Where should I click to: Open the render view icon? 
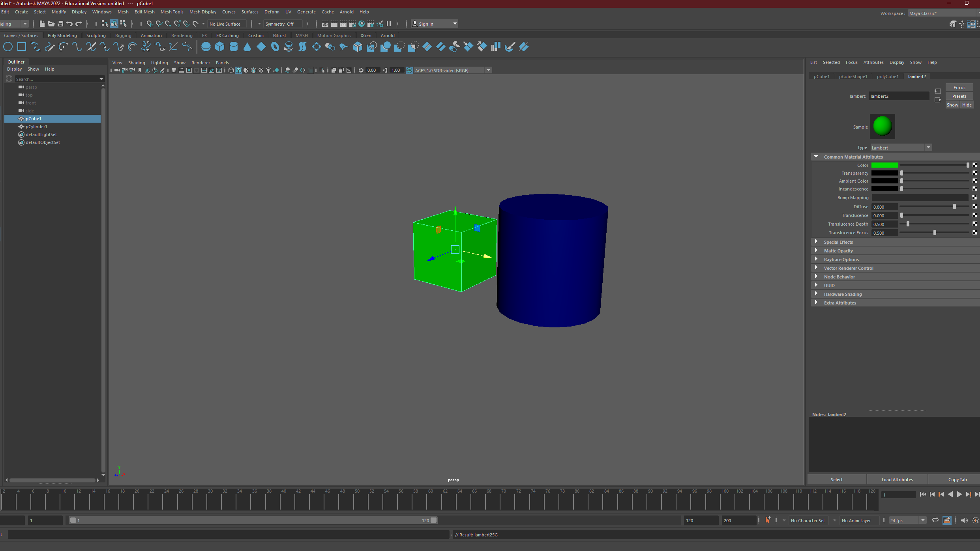(325, 24)
